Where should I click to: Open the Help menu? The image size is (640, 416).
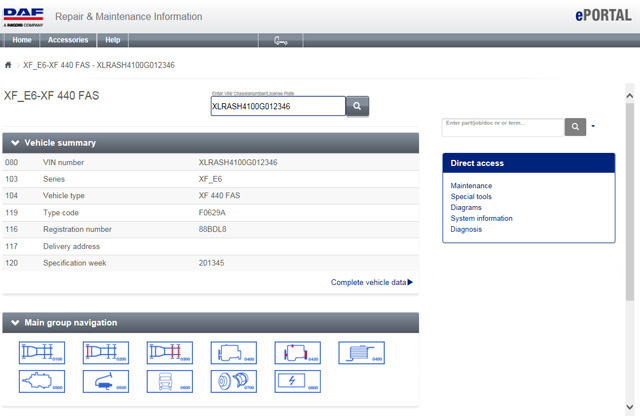113,40
